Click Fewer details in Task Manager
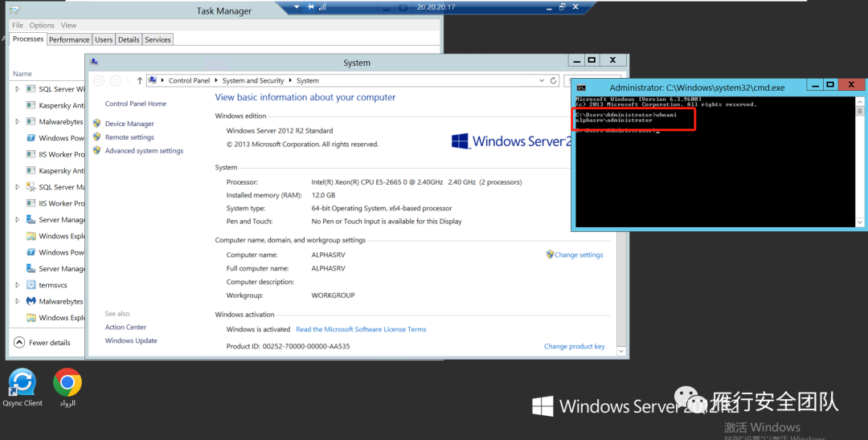 coord(50,343)
